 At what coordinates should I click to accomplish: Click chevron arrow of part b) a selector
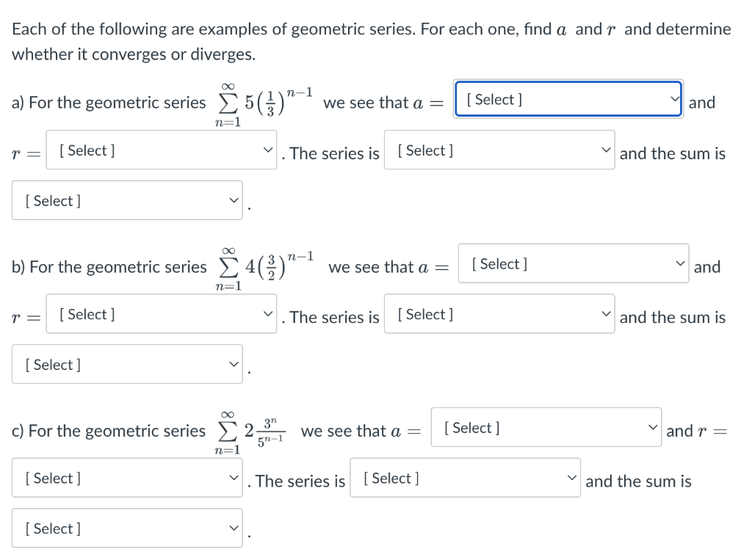tap(681, 264)
